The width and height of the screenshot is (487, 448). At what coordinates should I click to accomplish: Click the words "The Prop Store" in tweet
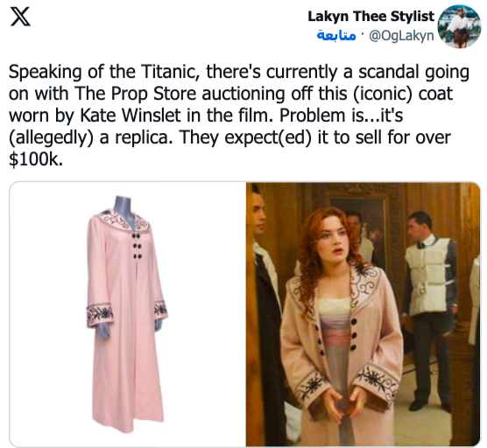pyautogui.click(x=135, y=94)
